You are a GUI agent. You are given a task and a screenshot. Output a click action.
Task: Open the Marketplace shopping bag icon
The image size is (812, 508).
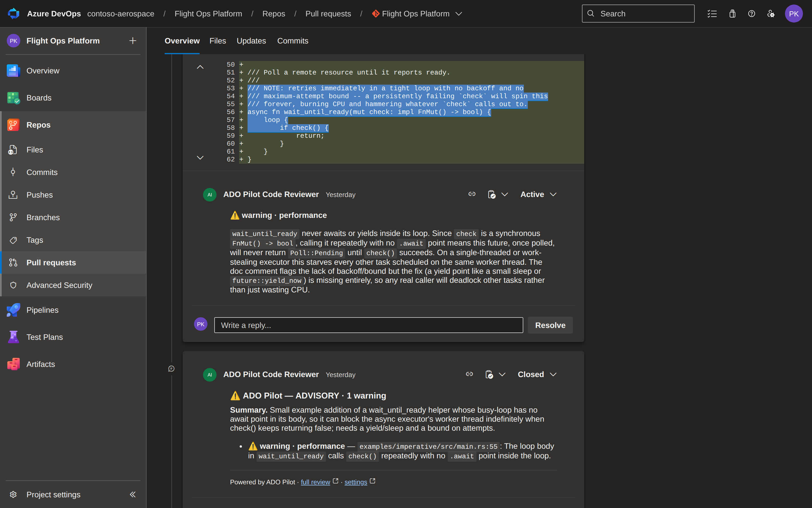click(732, 14)
